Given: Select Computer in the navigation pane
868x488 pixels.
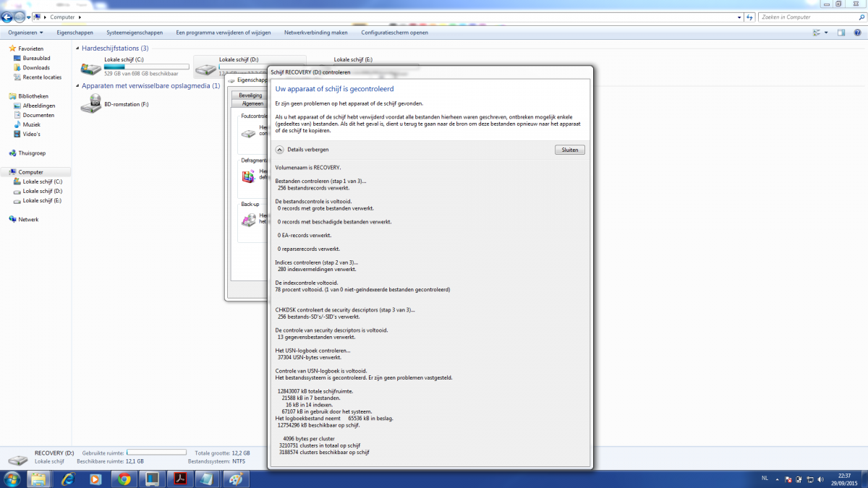Looking at the screenshot, I should (31, 172).
